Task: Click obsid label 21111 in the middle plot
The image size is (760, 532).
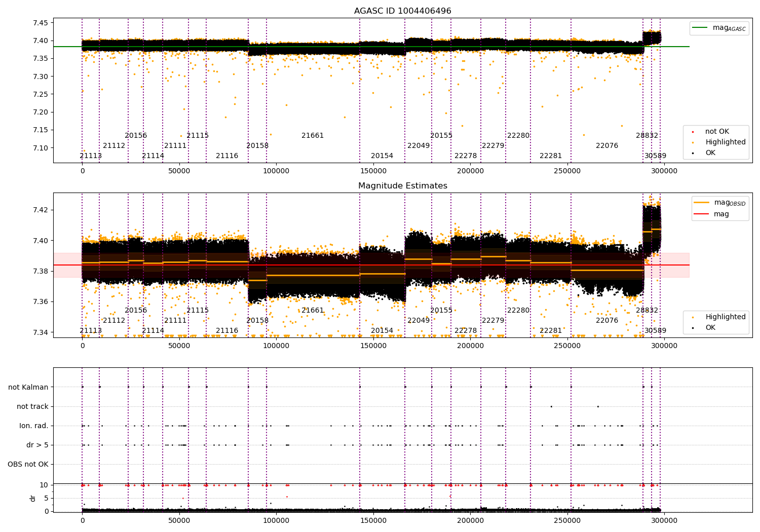Action: (x=175, y=321)
